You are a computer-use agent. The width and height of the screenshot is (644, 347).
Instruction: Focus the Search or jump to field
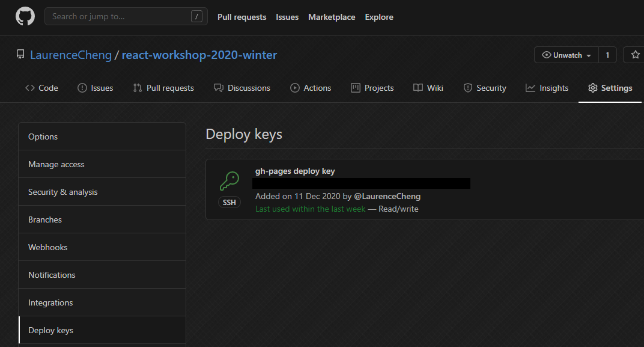click(126, 16)
